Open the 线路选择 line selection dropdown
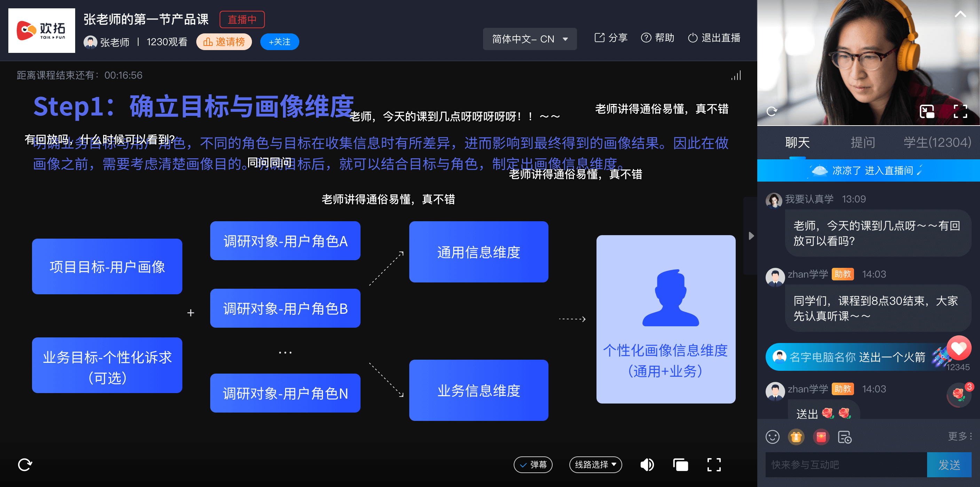Image resolution: width=980 pixels, height=487 pixels. (x=595, y=465)
